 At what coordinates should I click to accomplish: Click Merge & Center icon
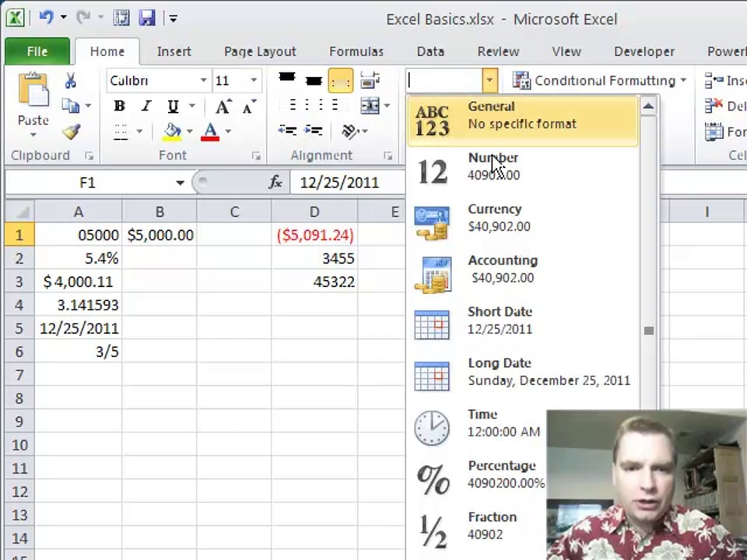point(370,106)
